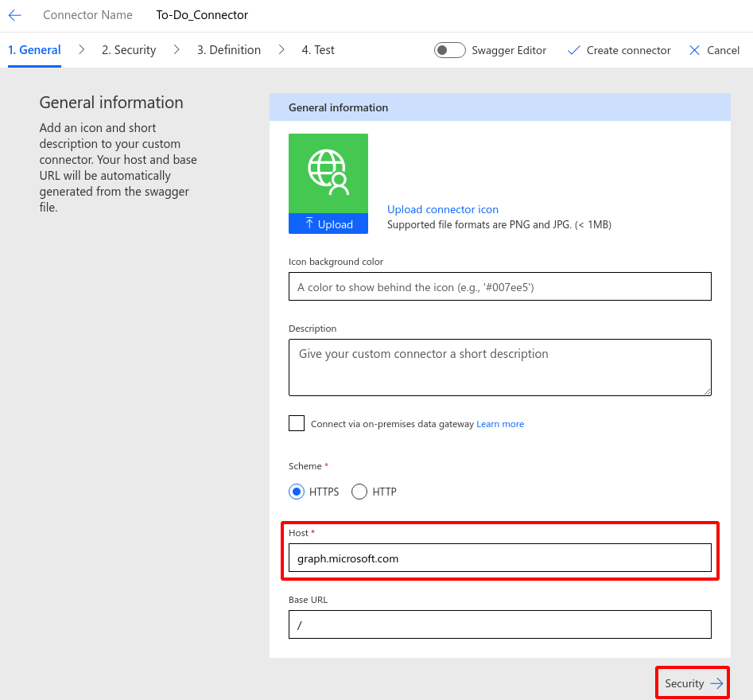Enable Connect via on-premises data gateway checkbox
This screenshot has width=753, height=700.
[x=297, y=423]
